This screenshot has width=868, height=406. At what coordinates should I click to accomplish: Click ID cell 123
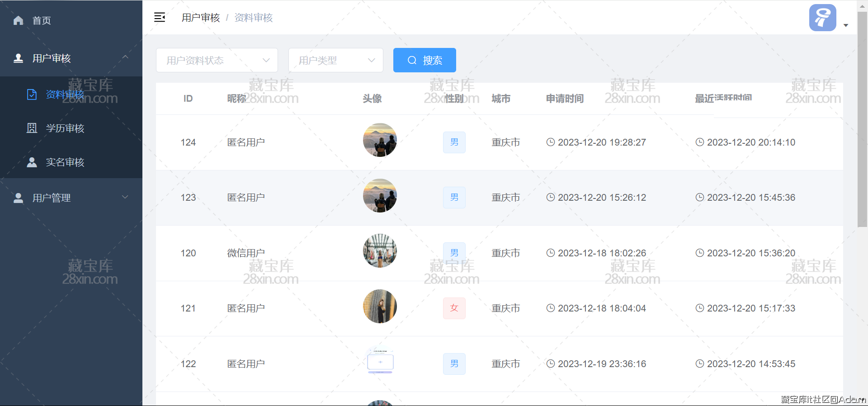[188, 198]
